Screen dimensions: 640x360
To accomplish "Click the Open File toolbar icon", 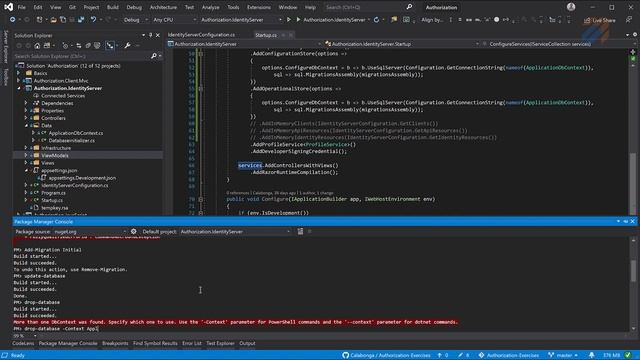I will pyautogui.click(x=53, y=20).
